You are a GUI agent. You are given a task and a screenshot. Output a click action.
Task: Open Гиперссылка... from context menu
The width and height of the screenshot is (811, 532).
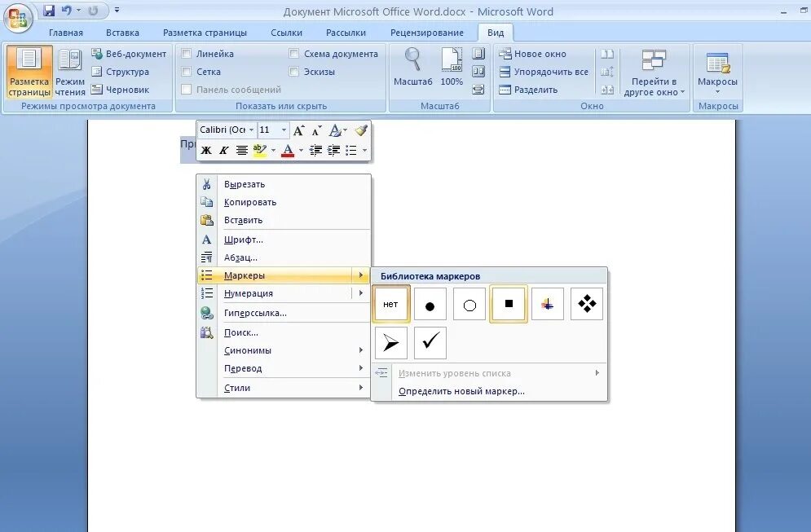click(284, 313)
